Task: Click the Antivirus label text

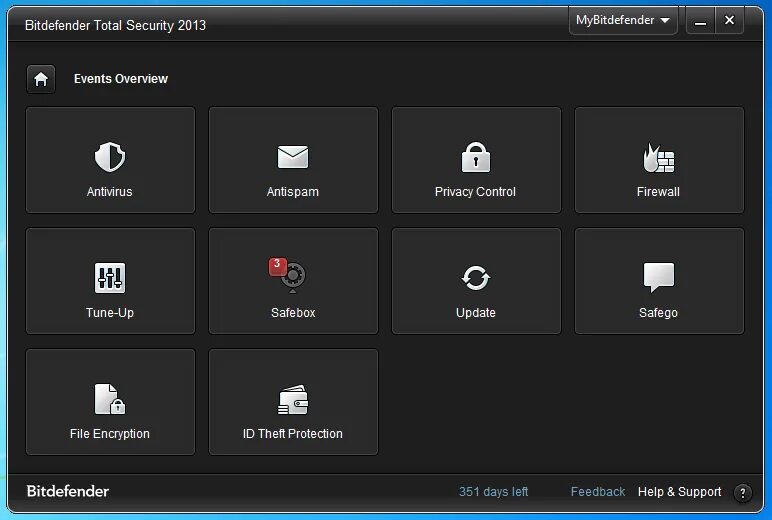Action: click(x=109, y=192)
